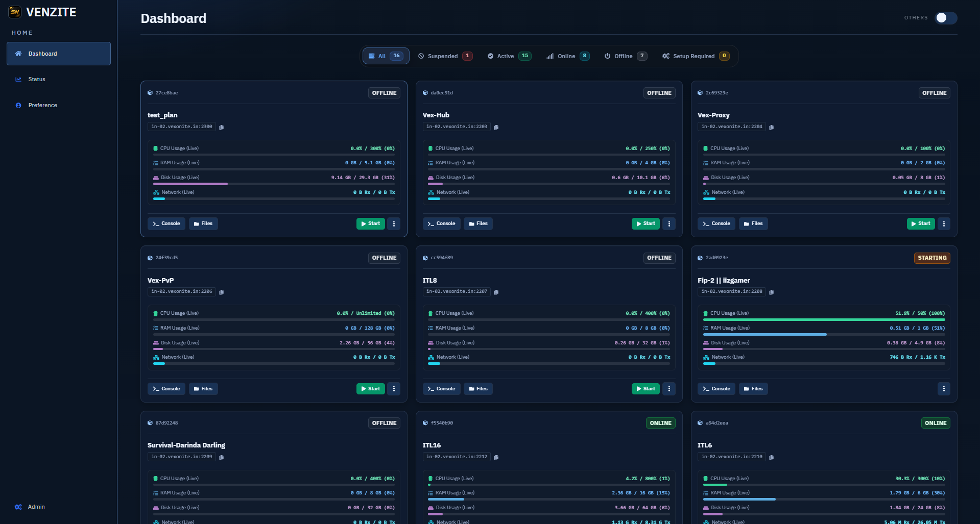
Task: Filter by All servers tab
Action: (x=386, y=56)
